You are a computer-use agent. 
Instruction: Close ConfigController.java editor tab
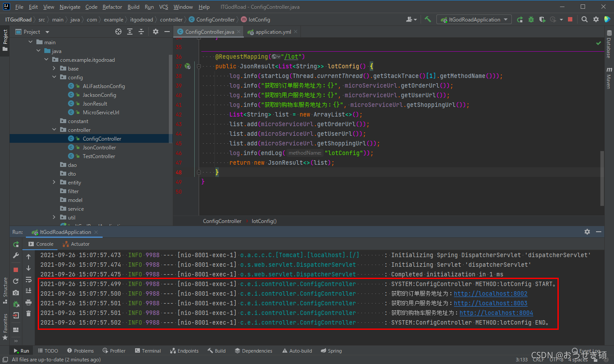(239, 32)
